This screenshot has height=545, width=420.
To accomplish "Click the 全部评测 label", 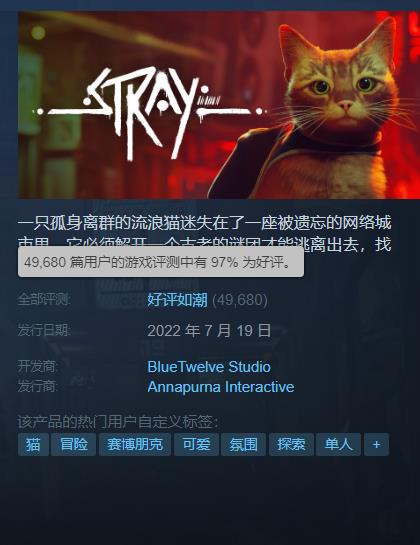I will pyautogui.click(x=44, y=299).
